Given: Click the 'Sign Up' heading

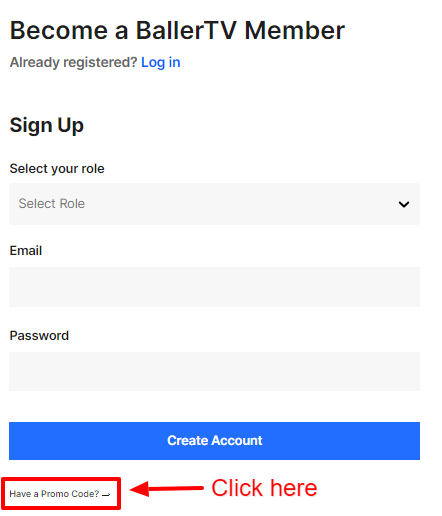Looking at the screenshot, I should pos(46,126).
